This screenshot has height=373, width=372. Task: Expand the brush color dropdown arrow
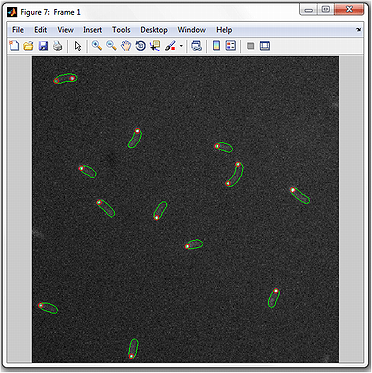pos(181,46)
